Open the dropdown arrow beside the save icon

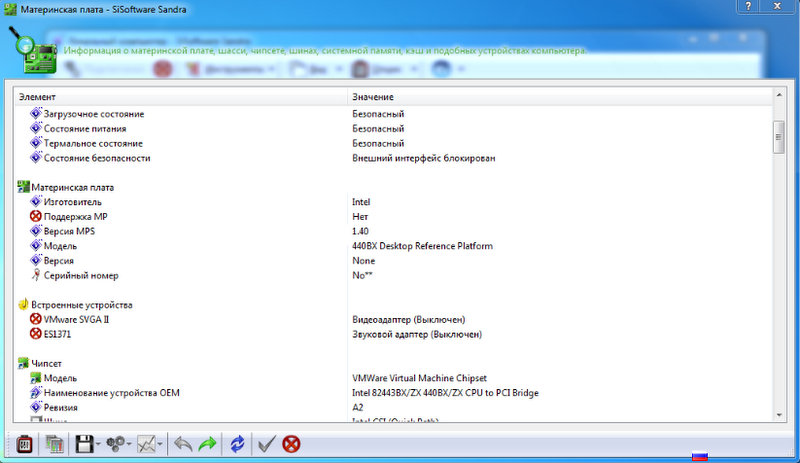(x=98, y=444)
